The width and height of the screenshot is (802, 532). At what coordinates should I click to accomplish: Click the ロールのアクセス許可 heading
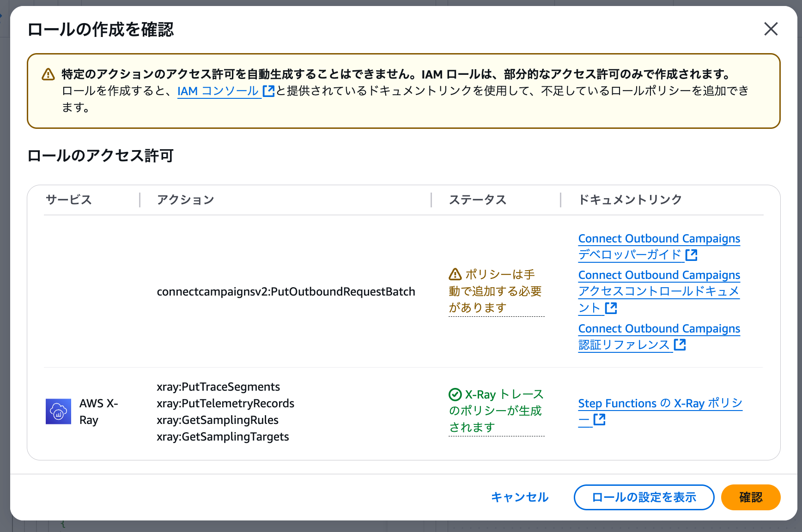click(100, 156)
